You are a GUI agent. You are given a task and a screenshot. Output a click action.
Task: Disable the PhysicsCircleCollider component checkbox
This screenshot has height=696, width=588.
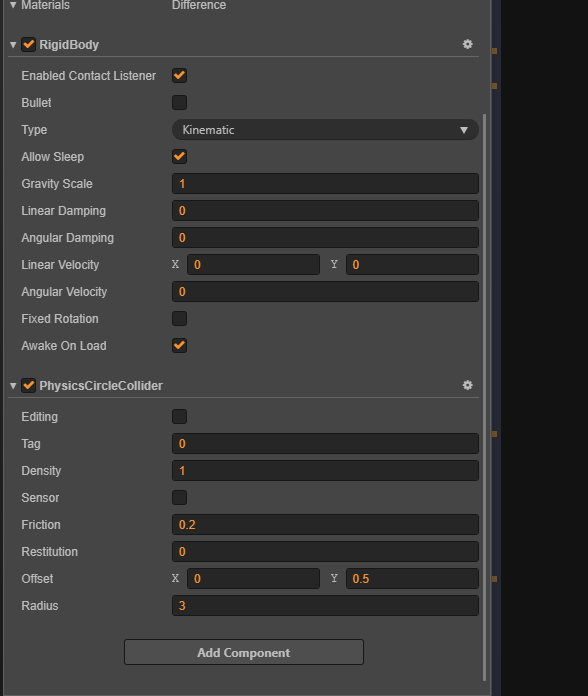pyautogui.click(x=29, y=385)
